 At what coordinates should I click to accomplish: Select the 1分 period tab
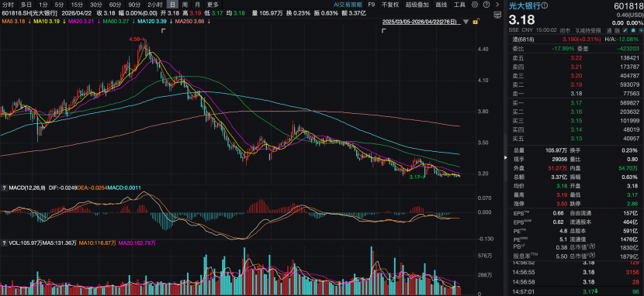43,5
